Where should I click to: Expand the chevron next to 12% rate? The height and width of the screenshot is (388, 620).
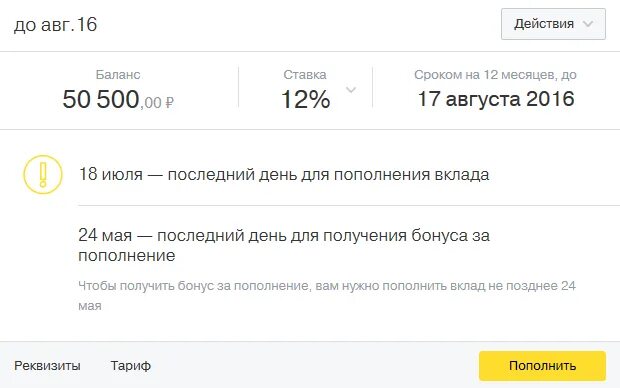pyautogui.click(x=351, y=90)
